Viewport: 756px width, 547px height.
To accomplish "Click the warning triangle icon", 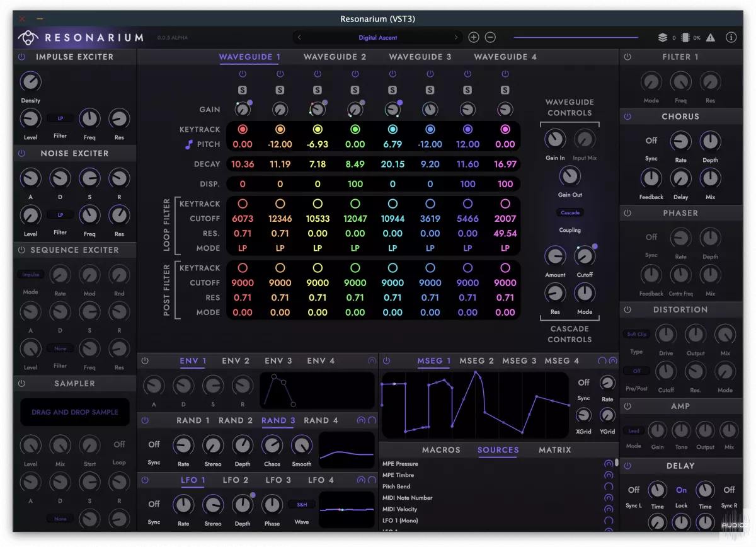I will pyautogui.click(x=711, y=38).
